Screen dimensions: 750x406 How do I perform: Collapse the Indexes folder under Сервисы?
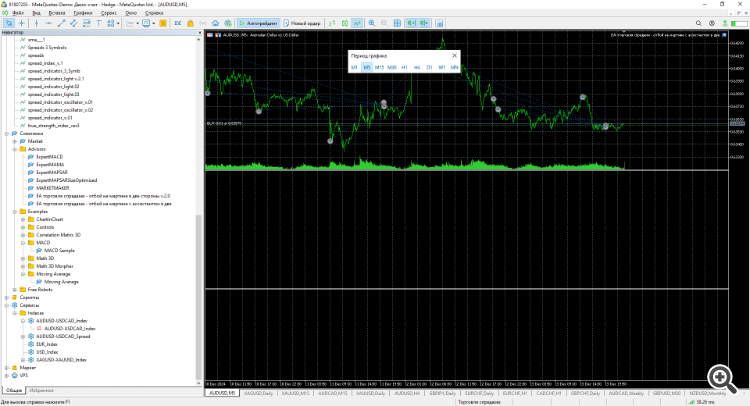pos(15,313)
